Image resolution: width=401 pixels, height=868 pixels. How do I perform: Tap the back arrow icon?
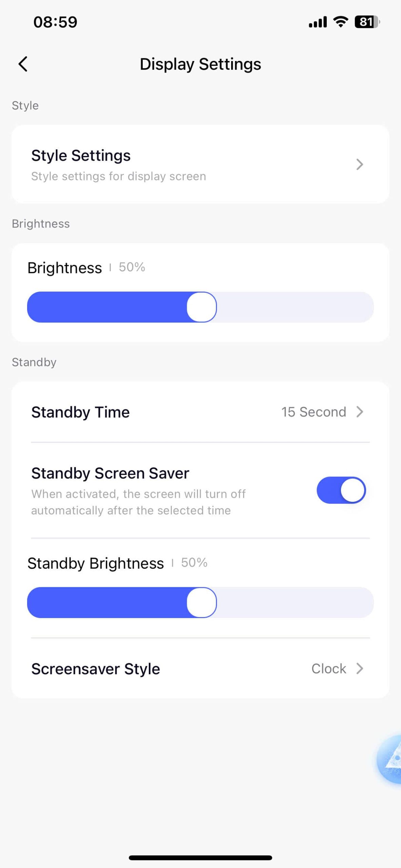tap(23, 64)
